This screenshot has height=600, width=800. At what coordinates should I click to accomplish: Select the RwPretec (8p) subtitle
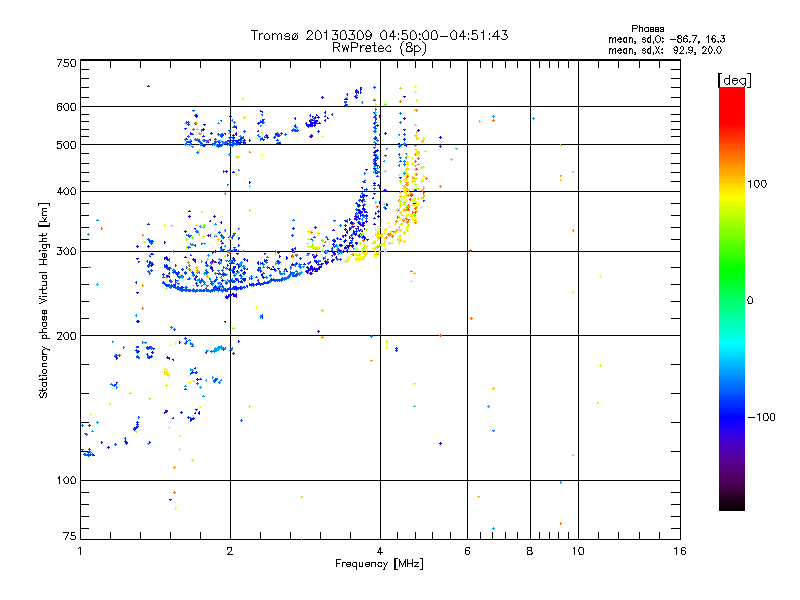379,47
